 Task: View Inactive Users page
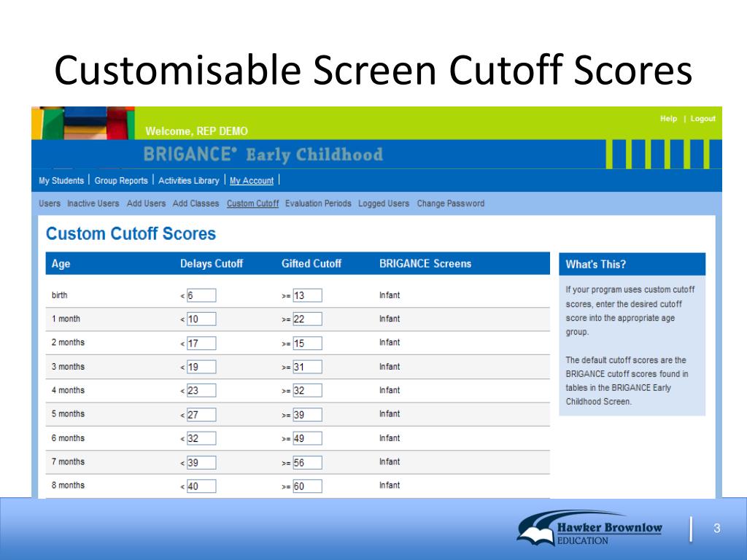tap(93, 203)
